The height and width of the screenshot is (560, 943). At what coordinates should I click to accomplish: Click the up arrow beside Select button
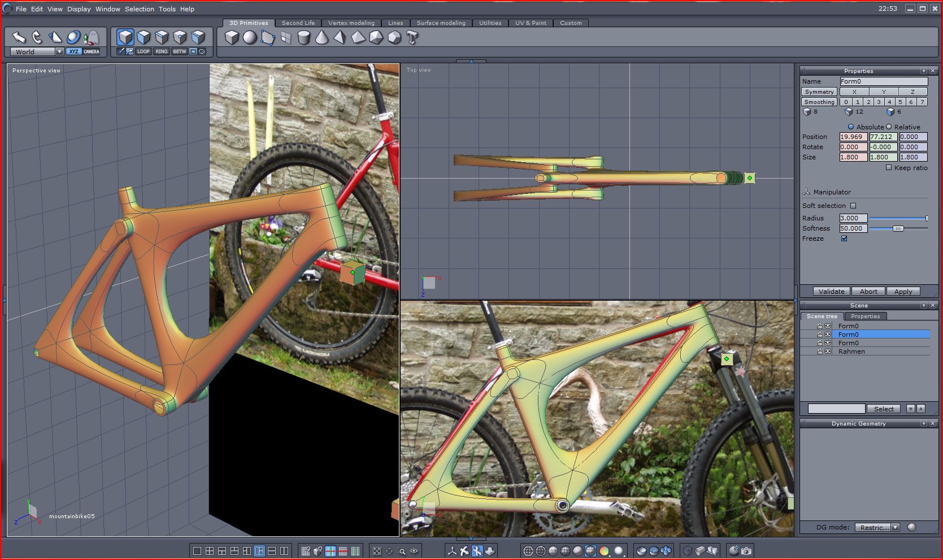click(x=921, y=409)
